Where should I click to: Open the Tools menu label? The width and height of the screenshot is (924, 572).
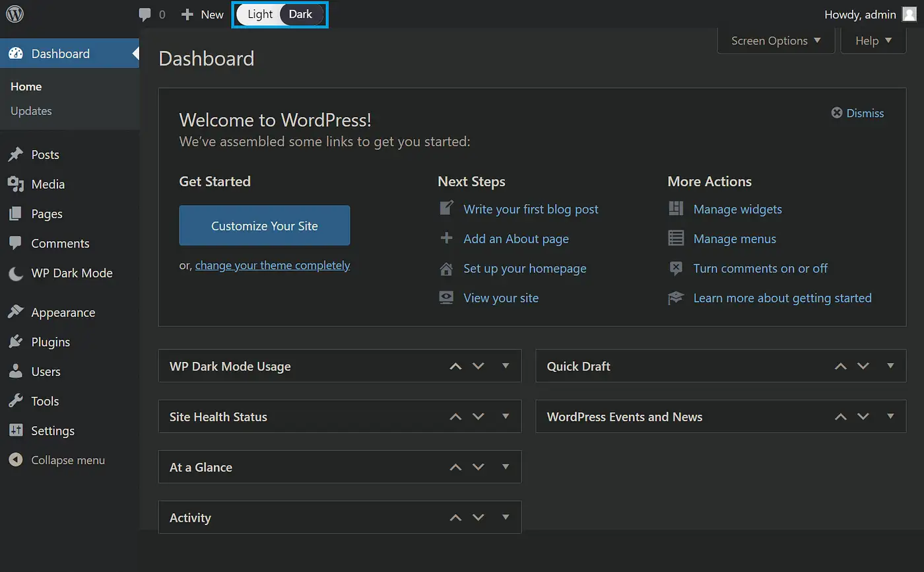point(45,401)
